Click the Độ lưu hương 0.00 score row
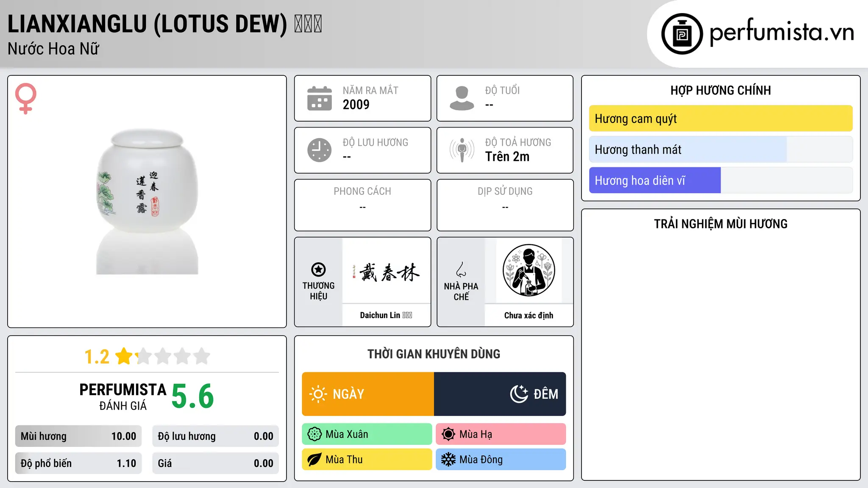The height and width of the screenshot is (488, 868). (x=216, y=436)
